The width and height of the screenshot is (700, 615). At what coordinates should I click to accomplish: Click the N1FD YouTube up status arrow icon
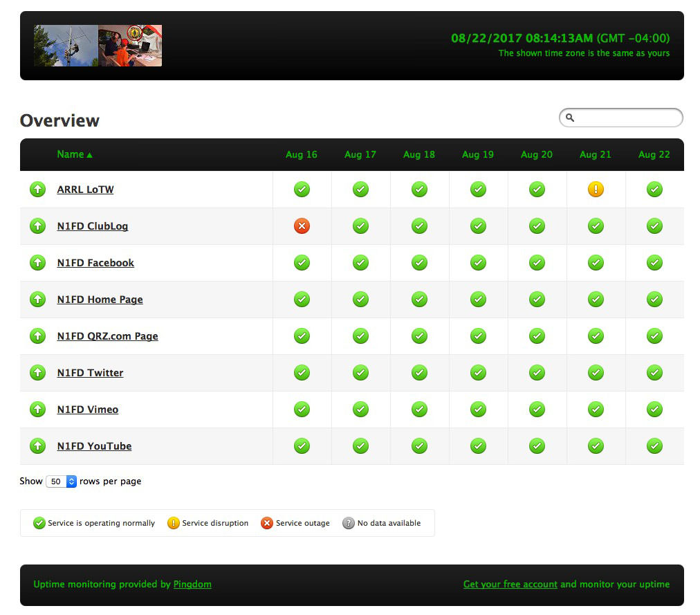coord(37,446)
